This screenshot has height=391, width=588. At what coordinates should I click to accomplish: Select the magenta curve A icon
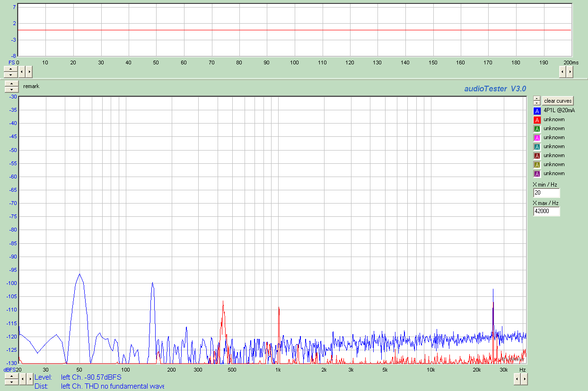pos(537,138)
